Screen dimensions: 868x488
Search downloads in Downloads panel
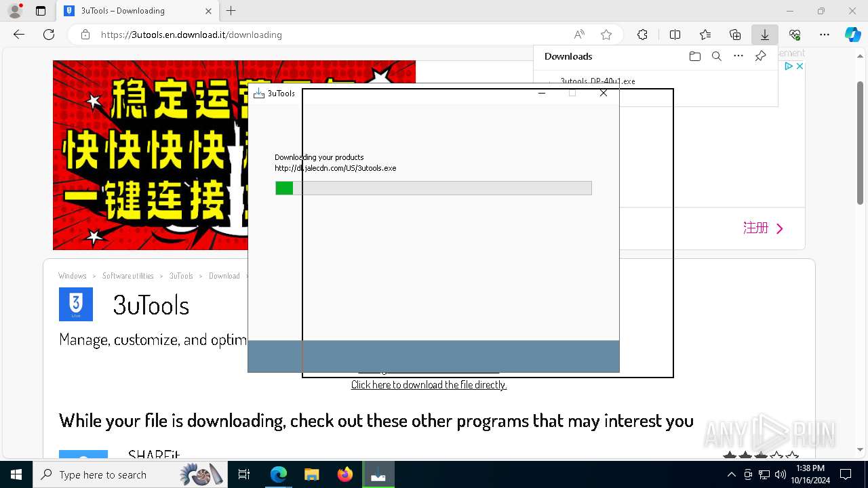click(716, 56)
